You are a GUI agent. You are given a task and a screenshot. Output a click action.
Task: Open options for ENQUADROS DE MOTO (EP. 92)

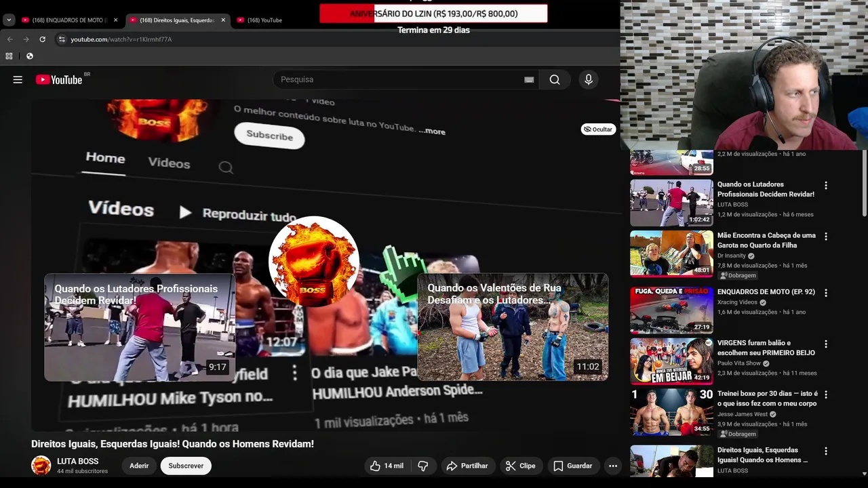click(826, 293)
